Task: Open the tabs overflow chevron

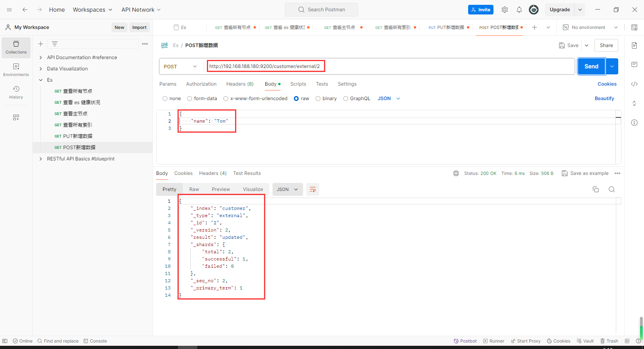Action: click(x=548, y=27)
